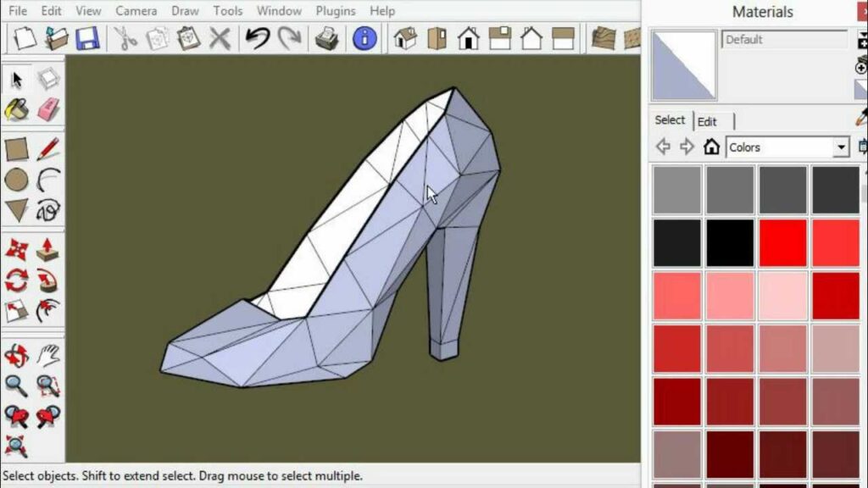Viewport: 868px width, 488px height.
Task: Undo the last action in toolbar
Action: pyautogui.click(x=257, y=38)
